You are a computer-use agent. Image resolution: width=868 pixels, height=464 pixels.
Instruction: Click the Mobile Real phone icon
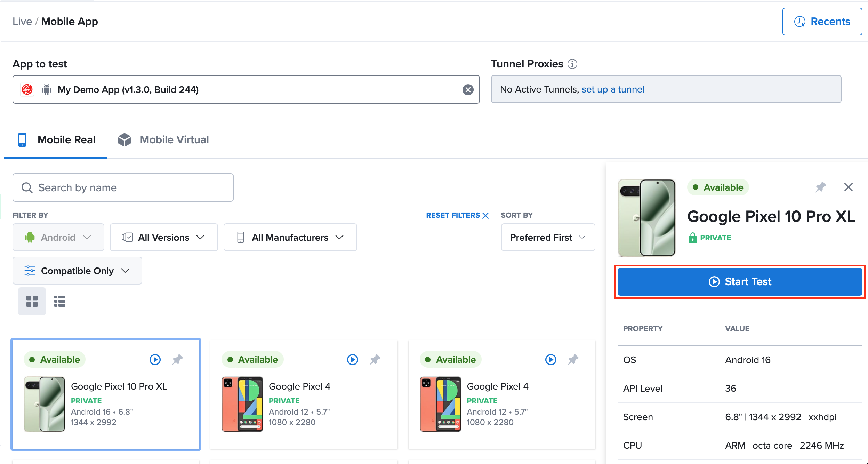pos(22,140)
